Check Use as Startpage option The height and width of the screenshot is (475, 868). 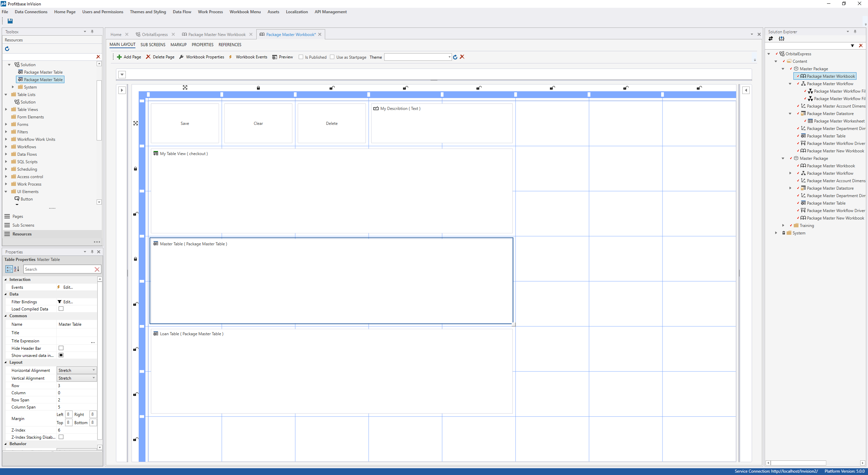(332, 57)
